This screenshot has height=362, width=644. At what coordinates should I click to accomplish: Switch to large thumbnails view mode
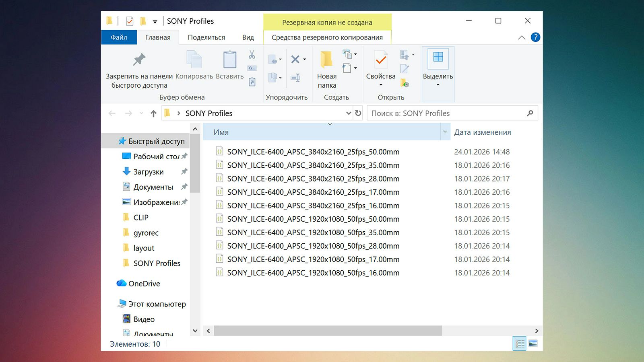coord(533,343)
